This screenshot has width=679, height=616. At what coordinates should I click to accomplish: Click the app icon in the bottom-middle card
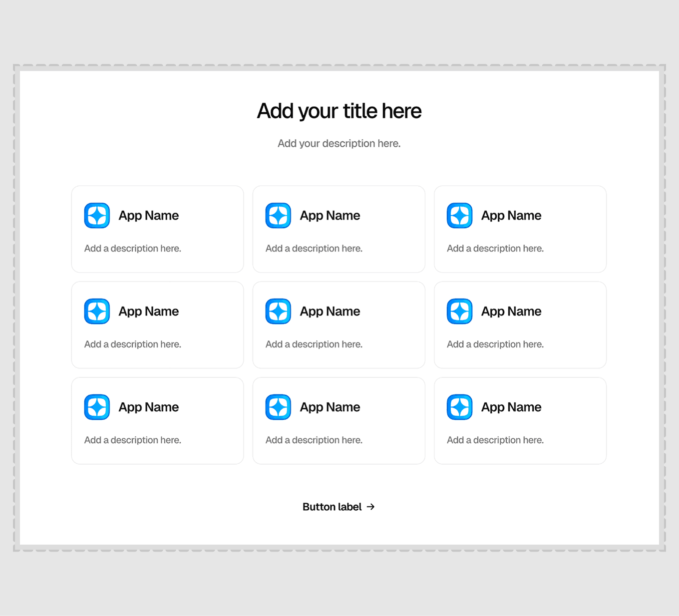tap(278, 407)
